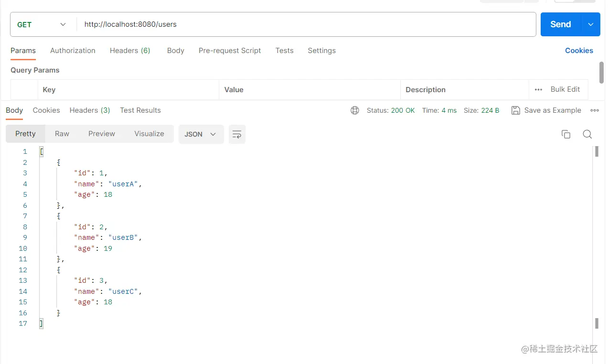Click the Query Params heading
Image resolution: width=608 pixels, height=364 pixels.
(x=35, y=70)
